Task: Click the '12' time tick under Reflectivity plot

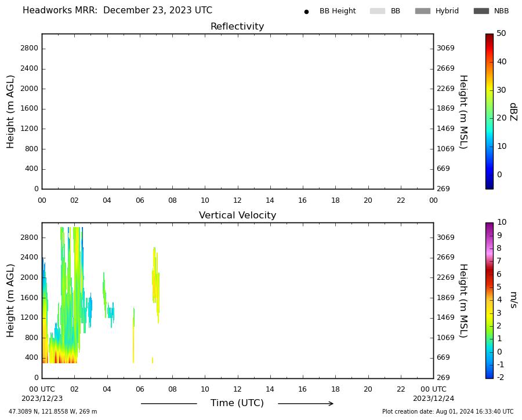Action: 237,200
